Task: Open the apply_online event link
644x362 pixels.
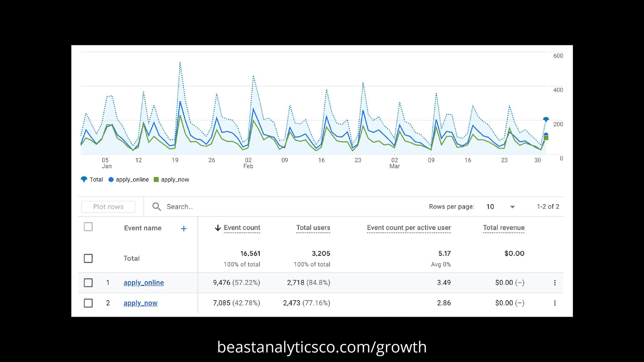Action: (x=144, y=283)
